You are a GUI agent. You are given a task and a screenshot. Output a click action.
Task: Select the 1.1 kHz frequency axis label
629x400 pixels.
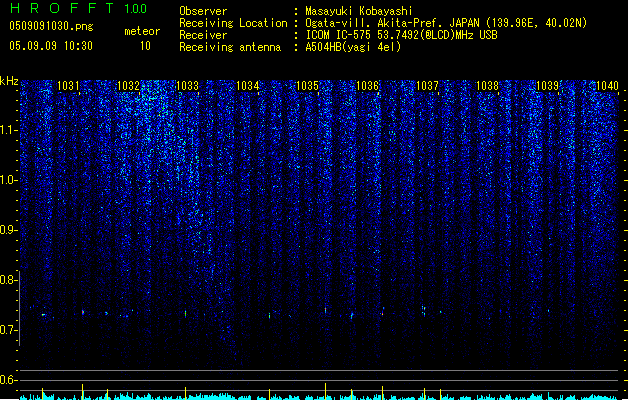click(9, 130)
